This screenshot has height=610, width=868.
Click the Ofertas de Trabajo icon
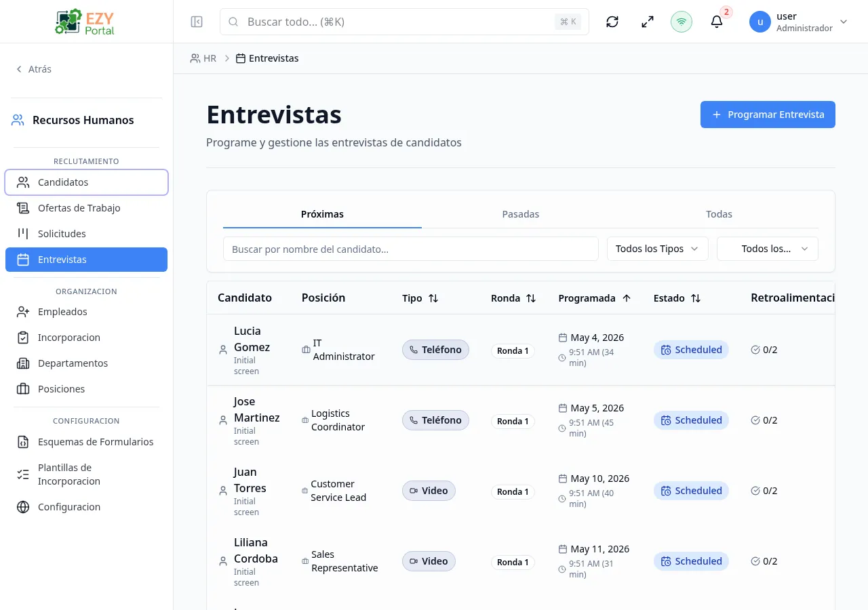tap(23, 208)
